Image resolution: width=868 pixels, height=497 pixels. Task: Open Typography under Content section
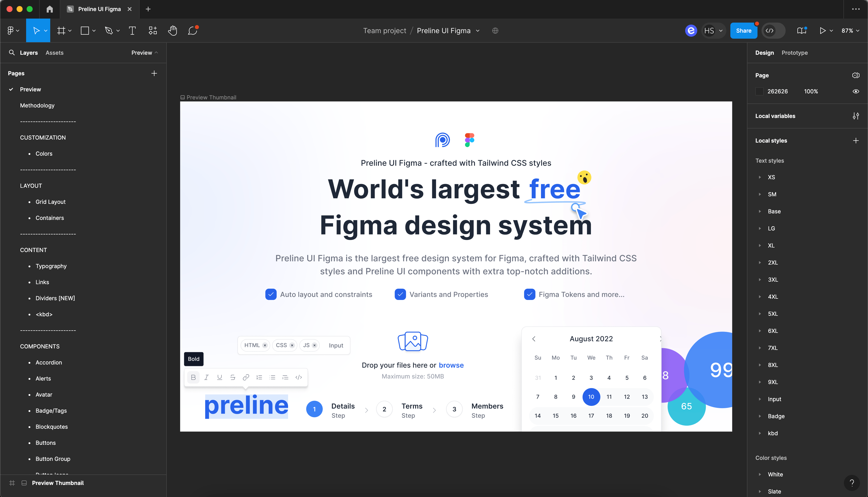[51, 266]
